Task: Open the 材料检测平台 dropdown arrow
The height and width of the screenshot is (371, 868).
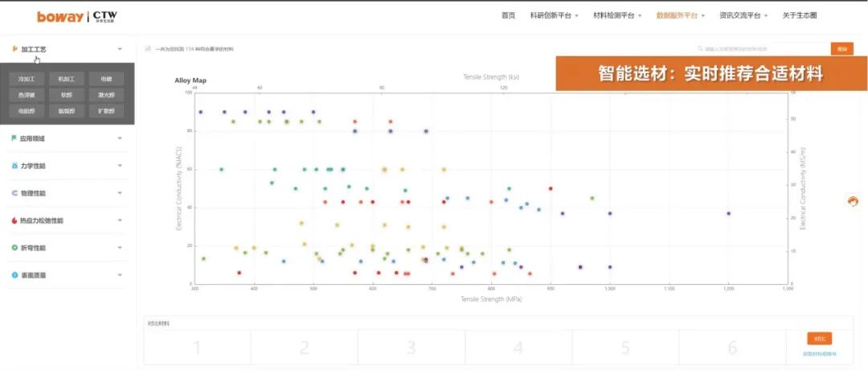Action: pos(640,16)
